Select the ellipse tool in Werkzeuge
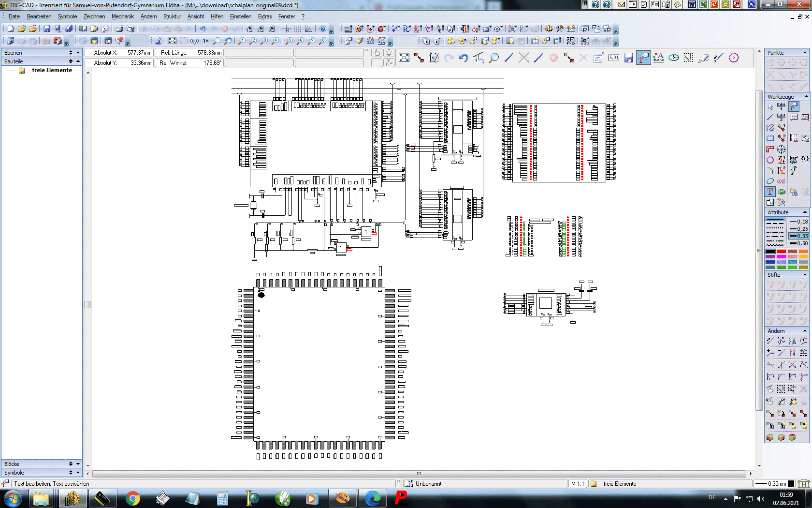812x508 pixels. (x=770, y=181)
